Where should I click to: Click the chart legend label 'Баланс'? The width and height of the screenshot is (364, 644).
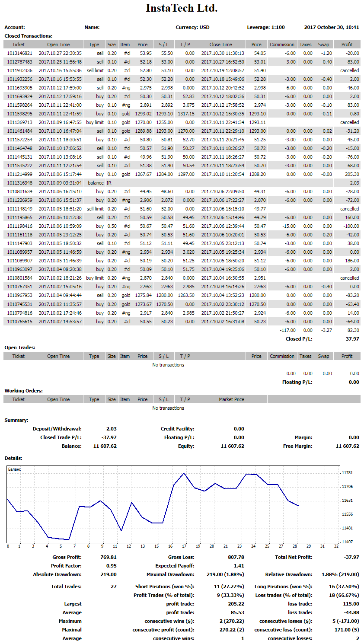tap(15, 469)
